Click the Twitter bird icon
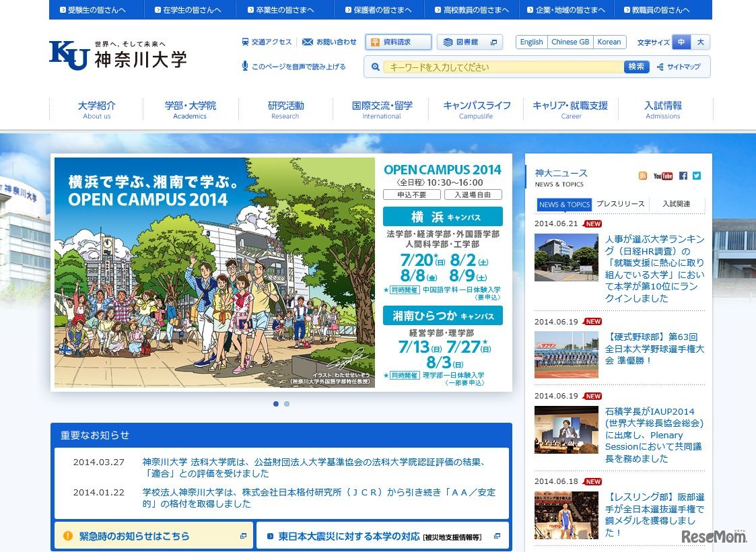The image size is (756, 552). [x=697, y=176]
